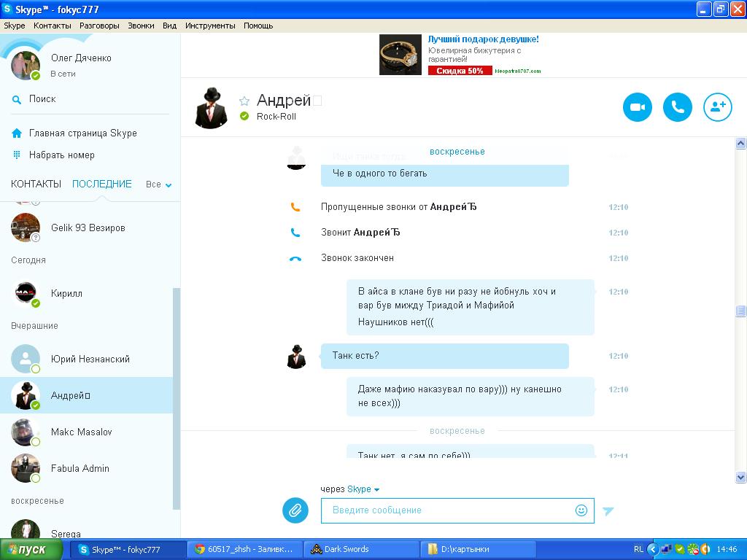Click the Лучший подарок девушке! ad link
Screen dimensions: 747x560
click(x=483, y=39)
